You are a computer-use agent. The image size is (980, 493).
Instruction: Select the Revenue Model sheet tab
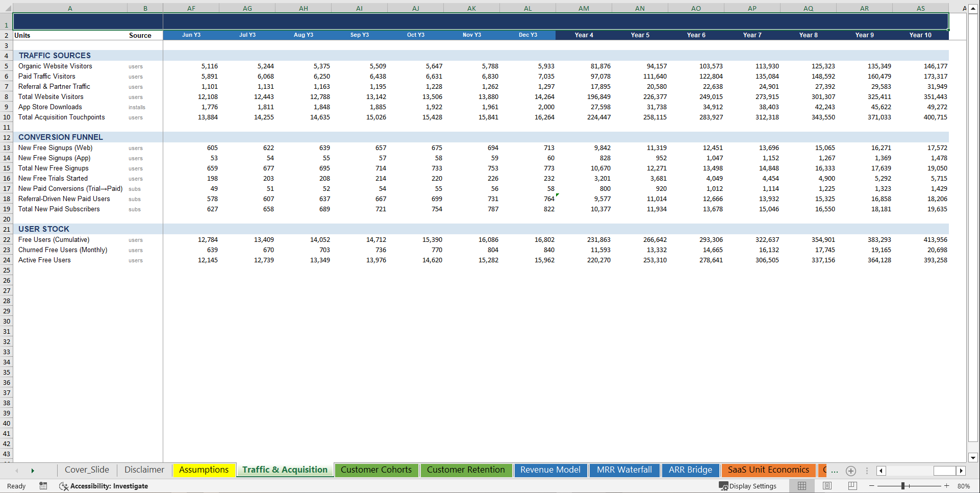[x=550, y=470]
